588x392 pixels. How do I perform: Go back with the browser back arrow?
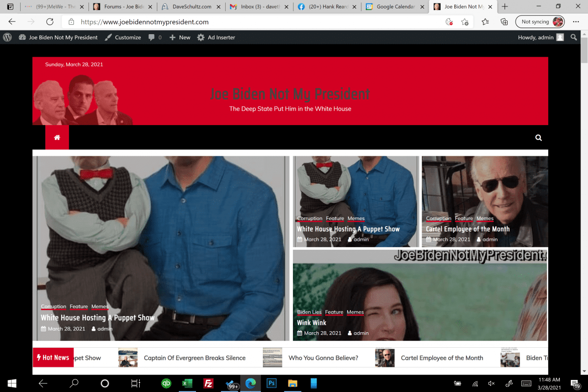pos(12,22)
